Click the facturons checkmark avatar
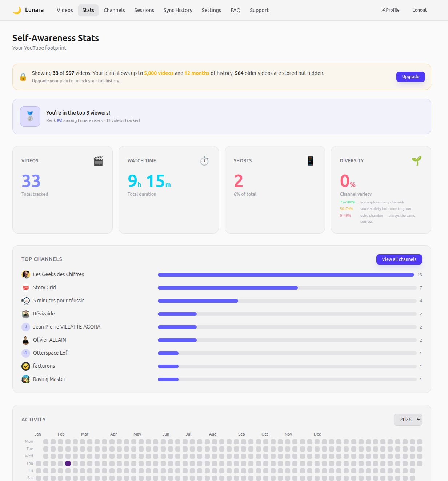 (x=26, y=366)
